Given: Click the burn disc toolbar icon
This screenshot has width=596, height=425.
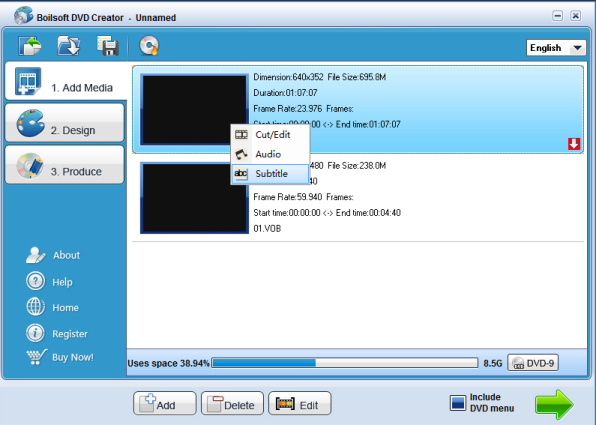Looking at the screenshot, I should click(x=149, y=46).
